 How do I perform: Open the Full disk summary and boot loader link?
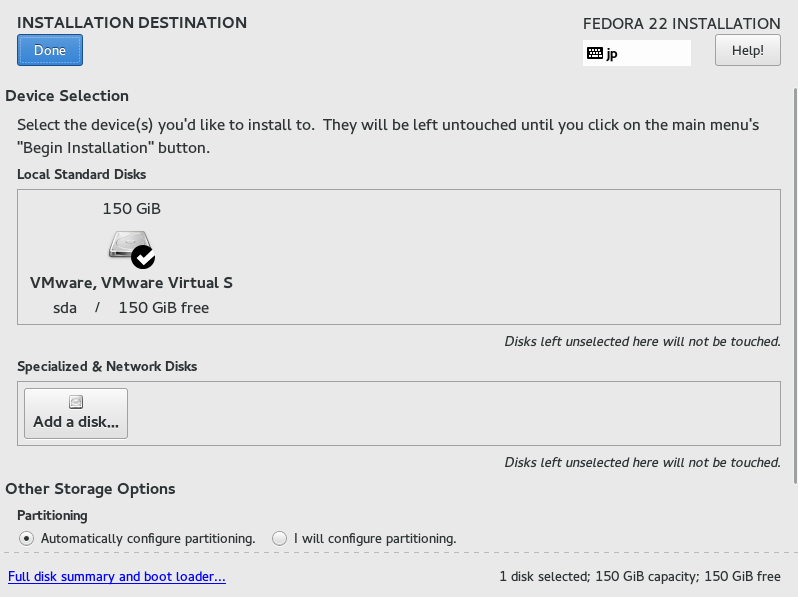[117, 576]
